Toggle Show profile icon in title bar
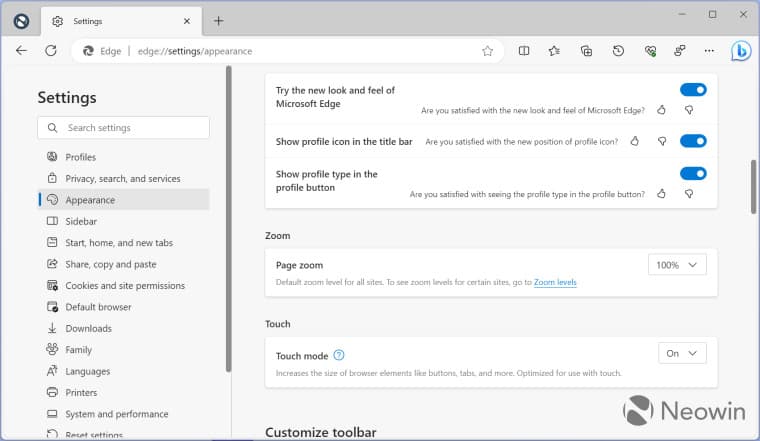The image size is (760, 441). click(x=693, y=141)
